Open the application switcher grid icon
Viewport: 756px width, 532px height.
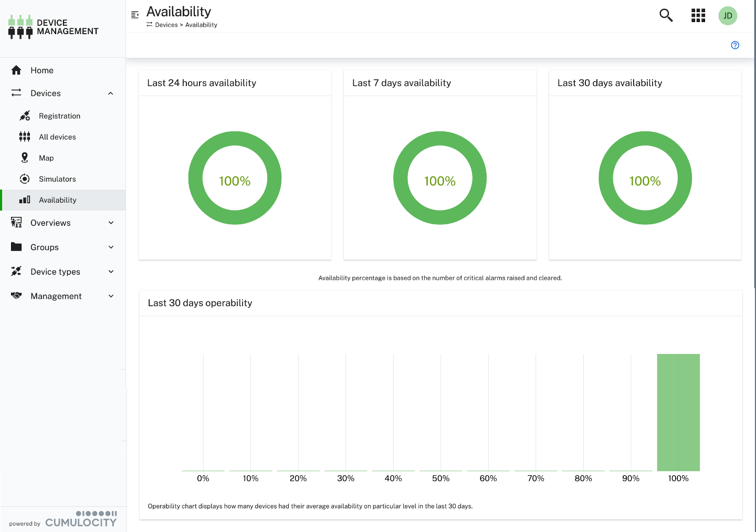click(698, 16)
